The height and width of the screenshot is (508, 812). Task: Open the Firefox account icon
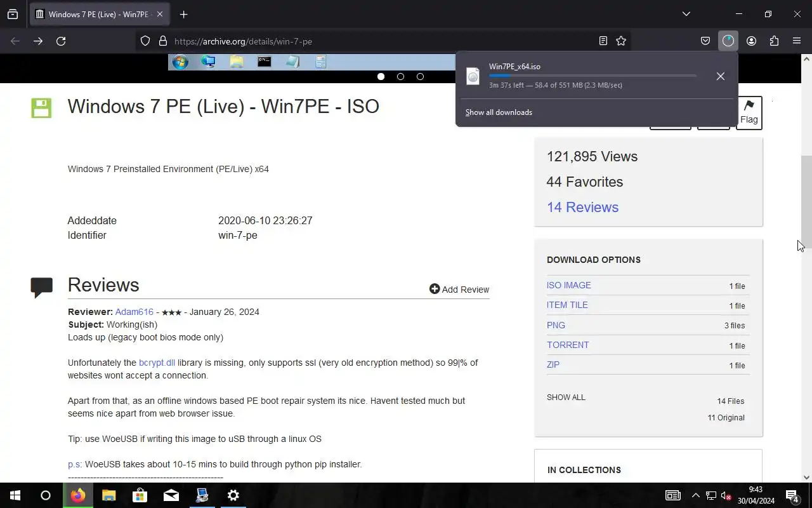click(x=751, y=41)
